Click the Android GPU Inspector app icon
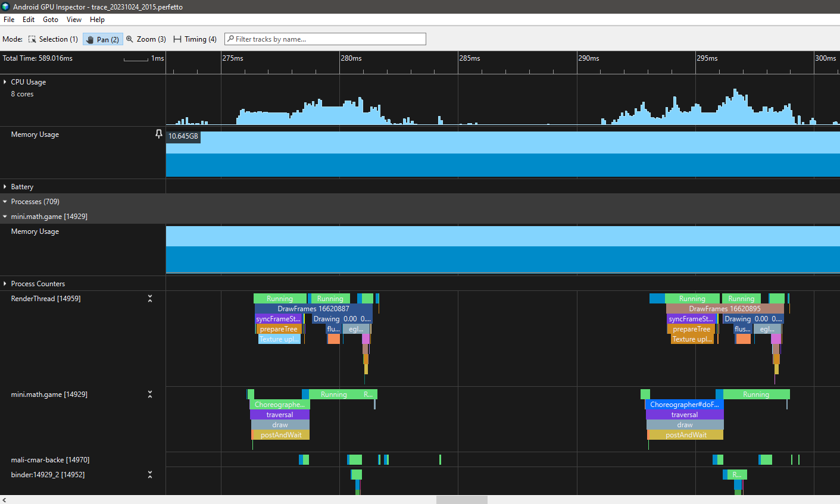The width and height of the screenshot is (840, 504). pos(5,7)
